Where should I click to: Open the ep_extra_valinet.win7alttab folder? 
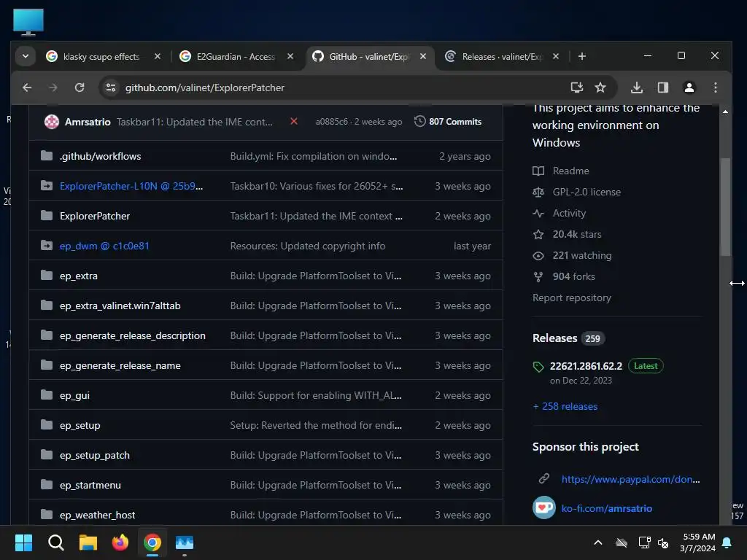[x=120, y=306]
